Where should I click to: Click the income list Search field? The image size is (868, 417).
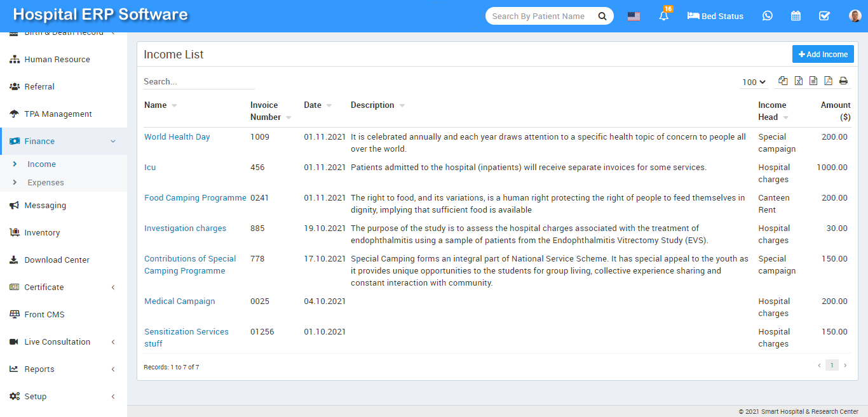198,81
